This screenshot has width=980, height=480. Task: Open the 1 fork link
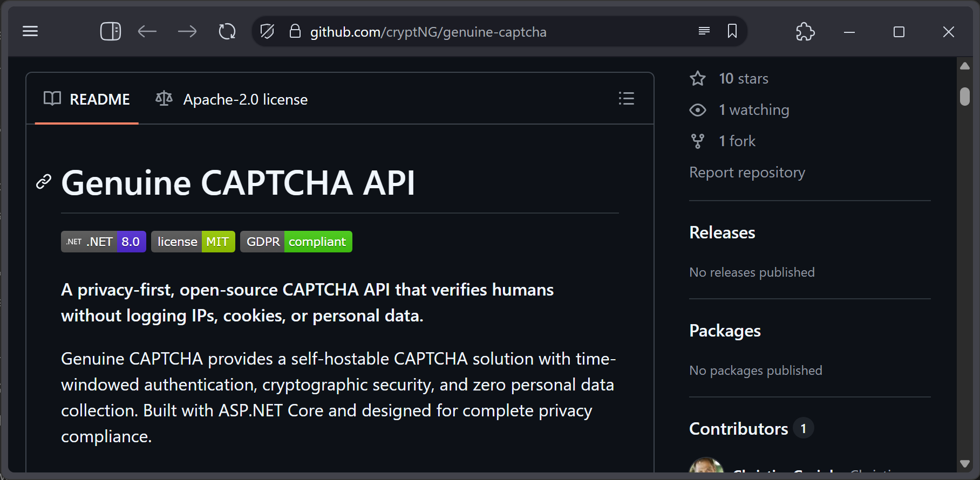[x=737, y=141]
